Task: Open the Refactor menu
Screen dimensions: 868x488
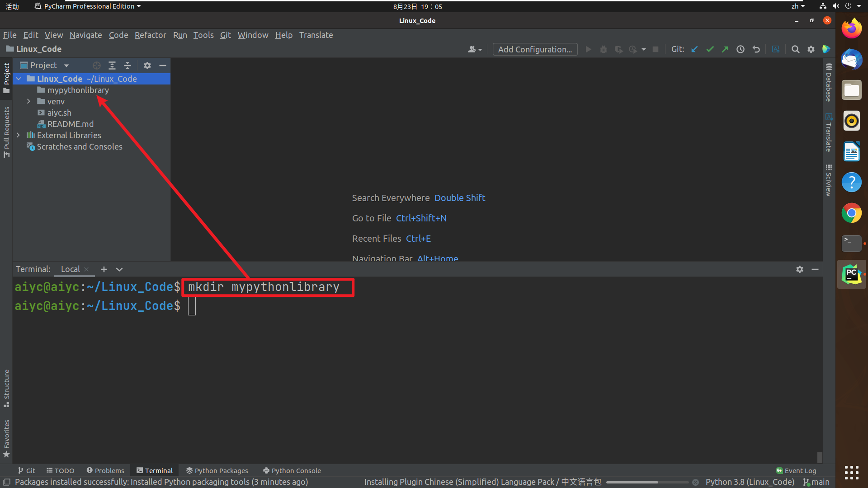Action: point(151,35)
